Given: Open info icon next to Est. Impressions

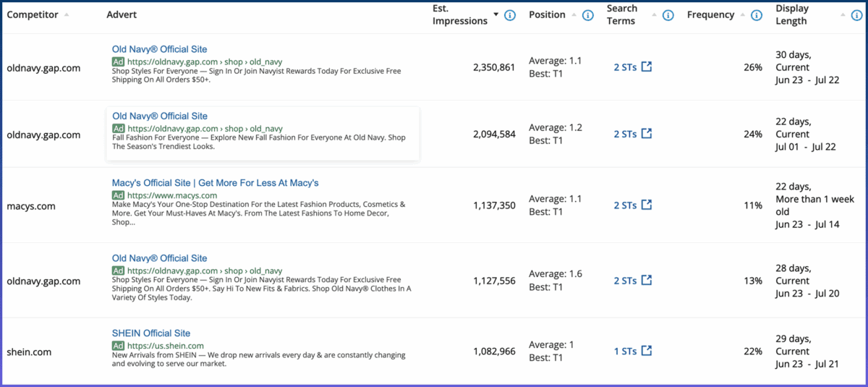Looking at the screenshot, I should tap(510, 15).
